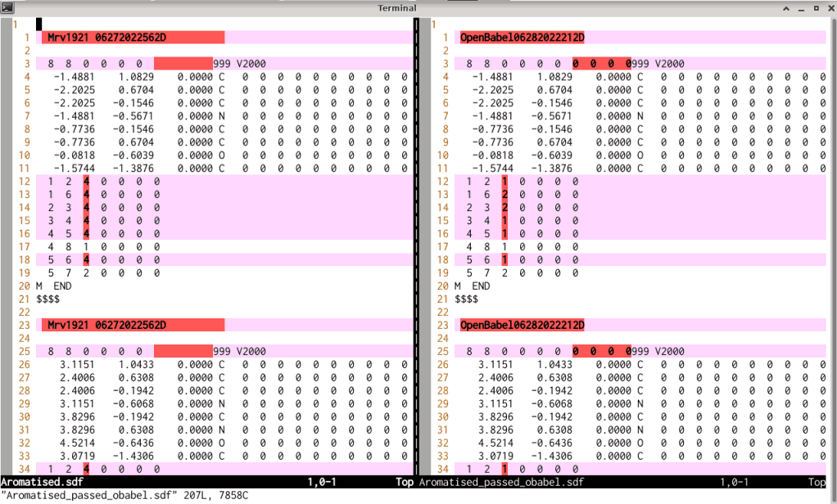Click the $$$$ delimiter in the right pane
Screen dimensions: 837x504
[x=468, y=299]
